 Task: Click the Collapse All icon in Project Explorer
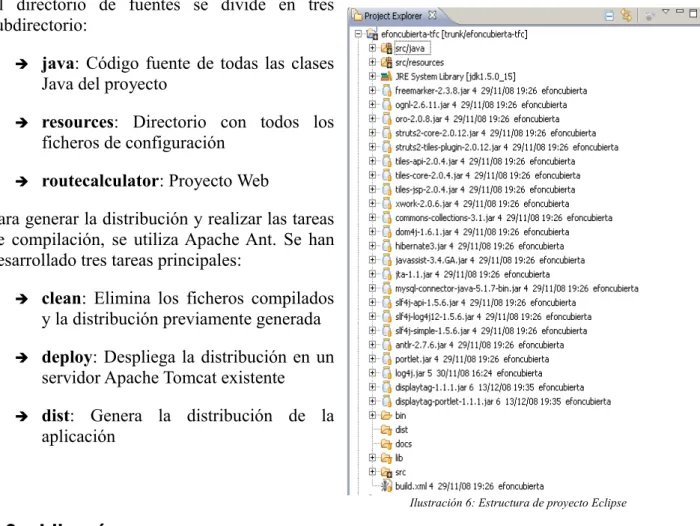(x=609, y=16)
